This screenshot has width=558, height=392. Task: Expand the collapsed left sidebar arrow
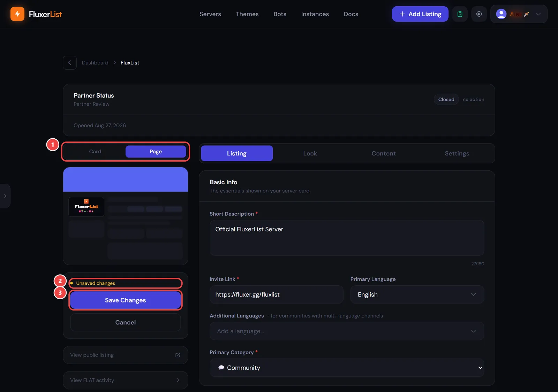pos(5,196)
